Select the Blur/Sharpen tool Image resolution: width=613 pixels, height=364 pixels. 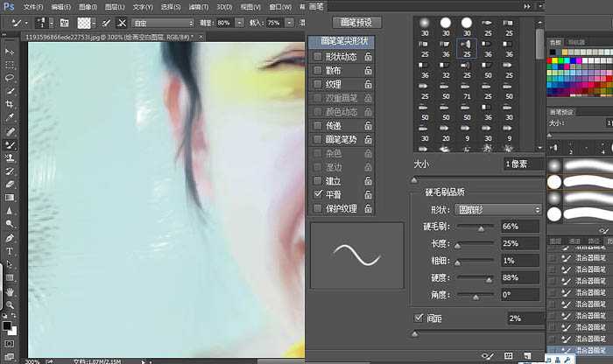(10, 211)
